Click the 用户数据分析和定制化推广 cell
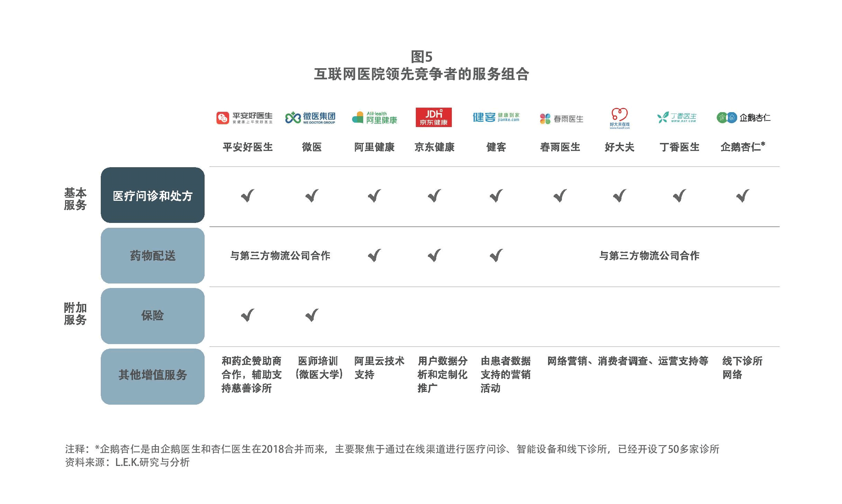 pyautogui.click(x=442, y=375)
